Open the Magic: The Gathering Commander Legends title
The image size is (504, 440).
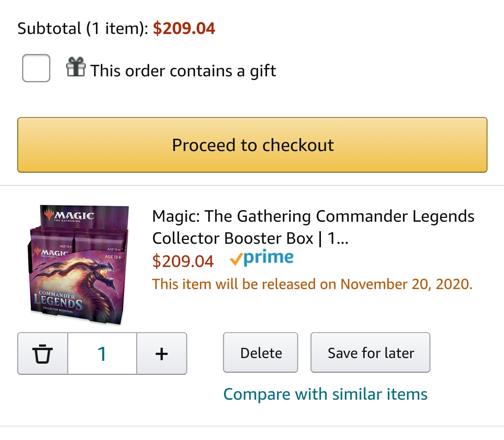coord(313,216)
